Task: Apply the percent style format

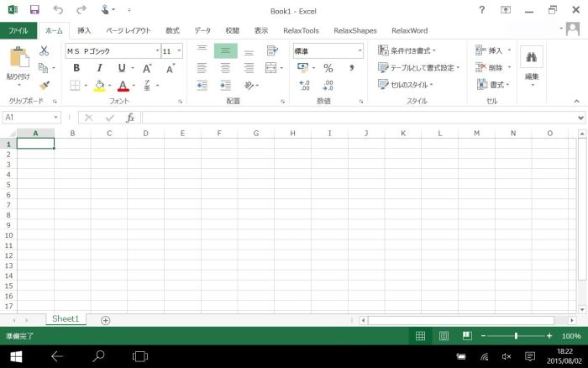Action: [x=328, y=68]
